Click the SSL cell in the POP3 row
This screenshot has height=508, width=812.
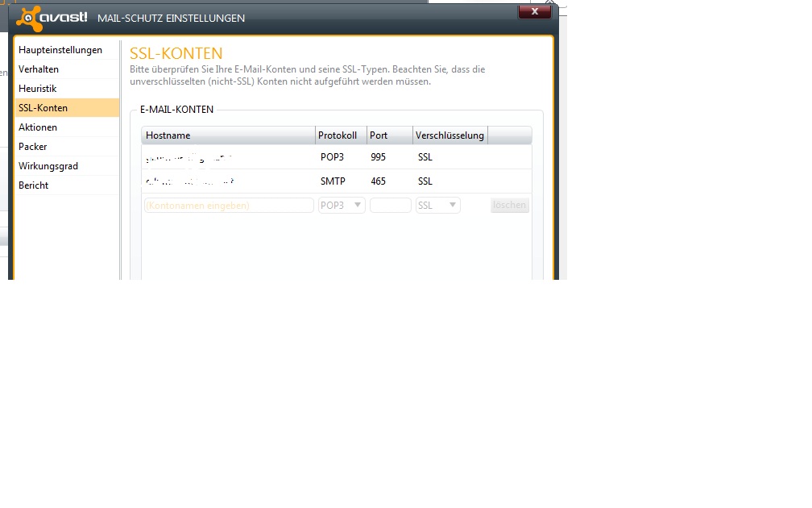425,157
